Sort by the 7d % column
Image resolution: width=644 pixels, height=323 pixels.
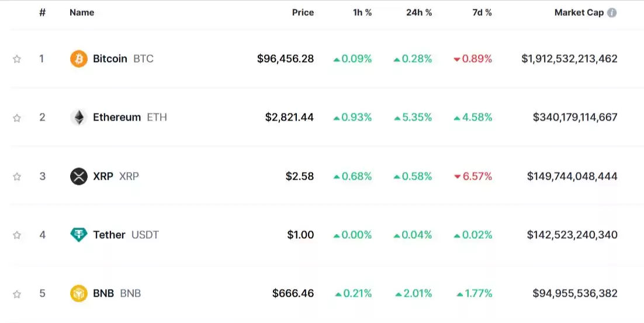482,13
